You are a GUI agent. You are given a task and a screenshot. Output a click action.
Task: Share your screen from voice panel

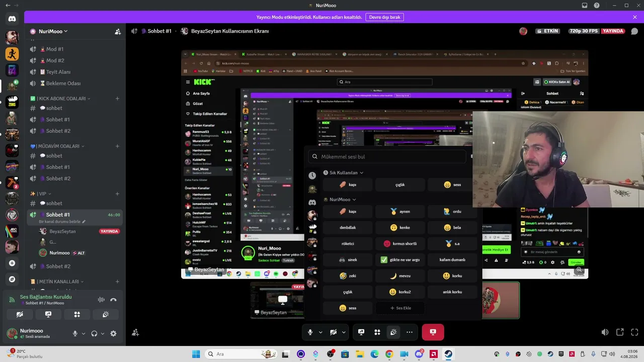point(48,314)
